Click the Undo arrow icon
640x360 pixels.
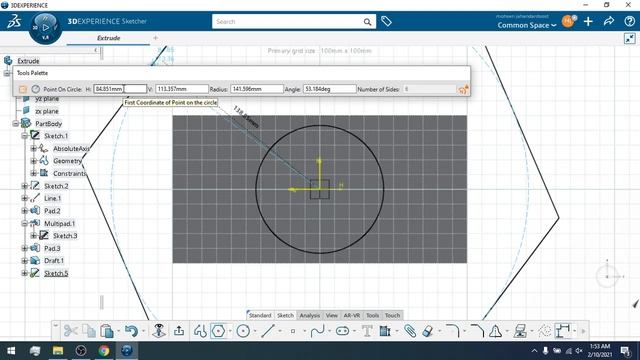tap(131, 331)
